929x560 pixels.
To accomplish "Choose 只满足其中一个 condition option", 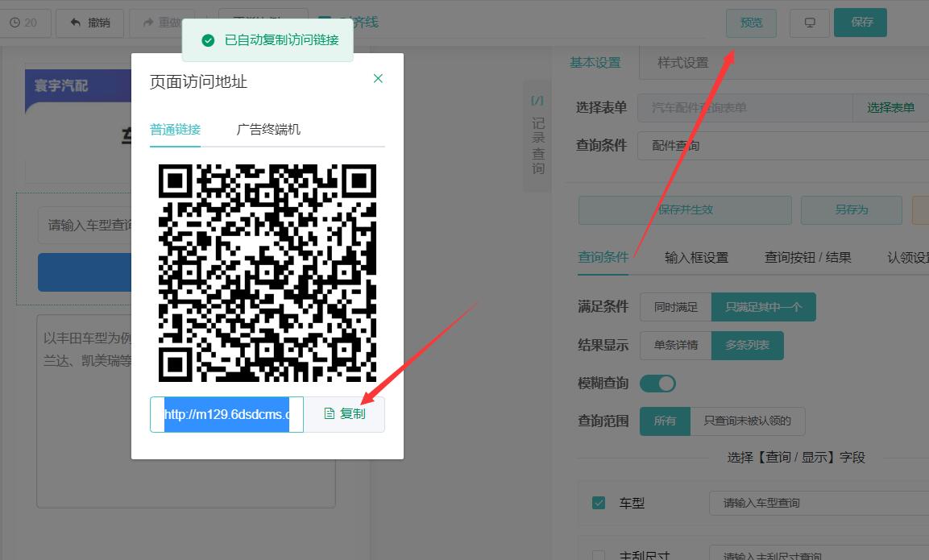I will coord(763,307).
